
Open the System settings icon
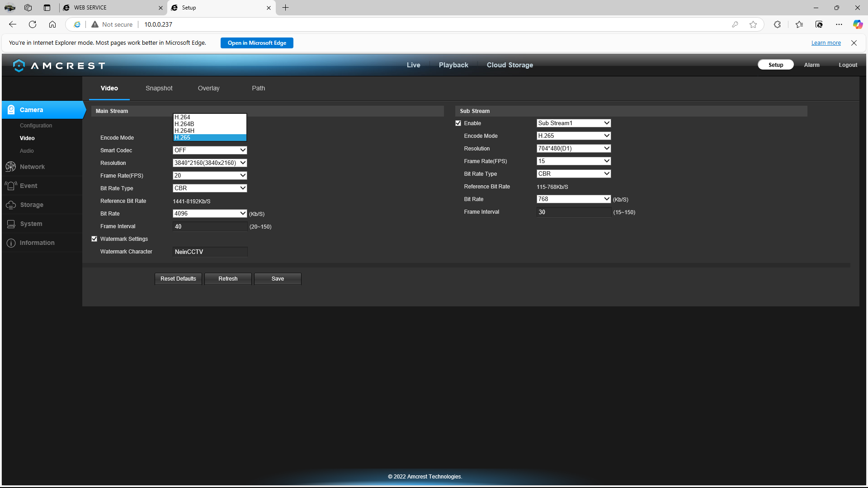[x=11, y=224]
